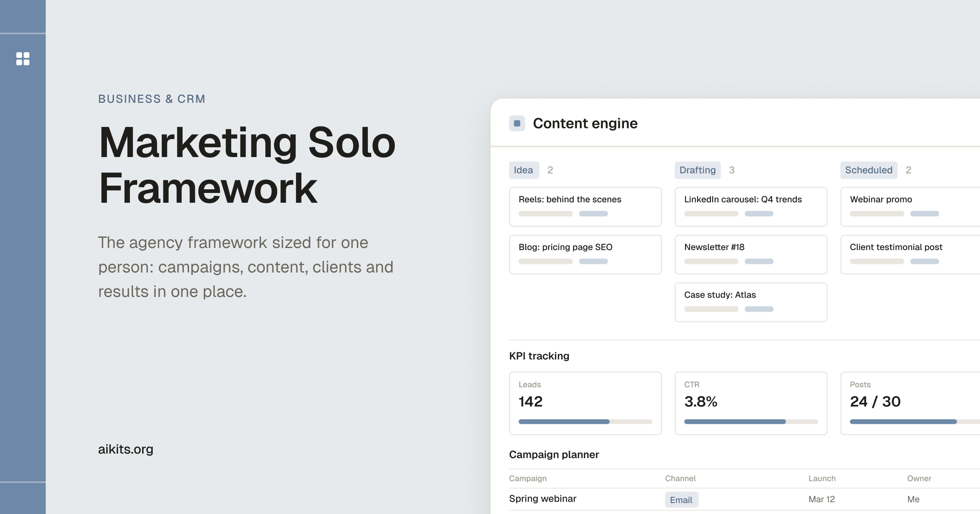The width and height of the screenshot is (980, 514).
Task: Click the CTR progress bar
Action: point(751,422)
